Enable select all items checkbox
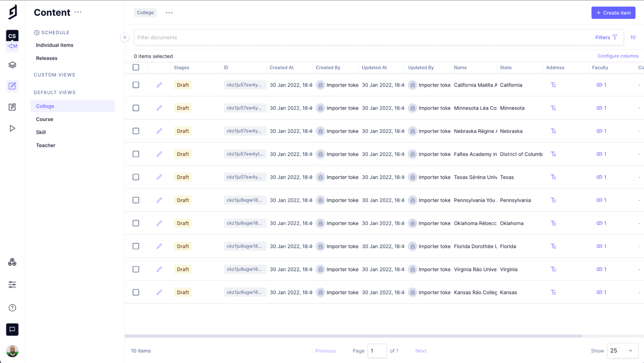Screen dimensions: 644x363 tap(136, 67)
